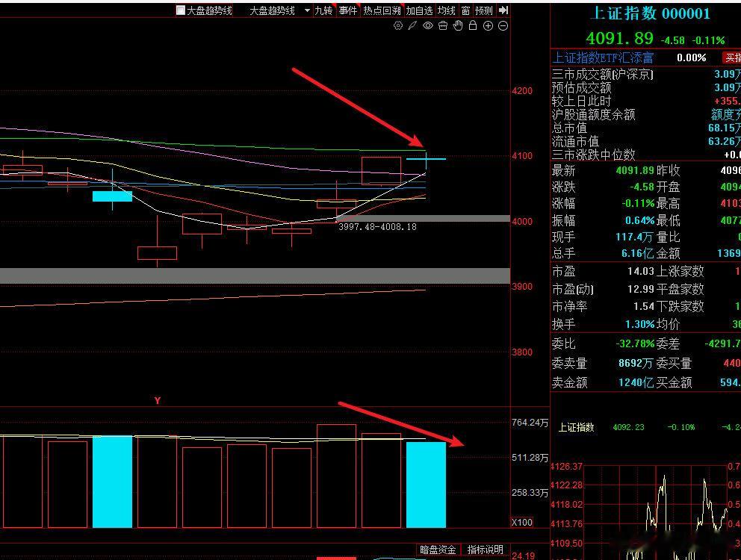Select the drawing pen tool icon

(x=412, y=25)
